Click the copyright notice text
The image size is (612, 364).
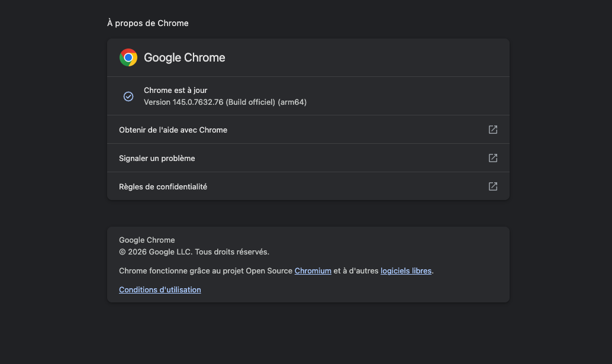click(194, 252)
